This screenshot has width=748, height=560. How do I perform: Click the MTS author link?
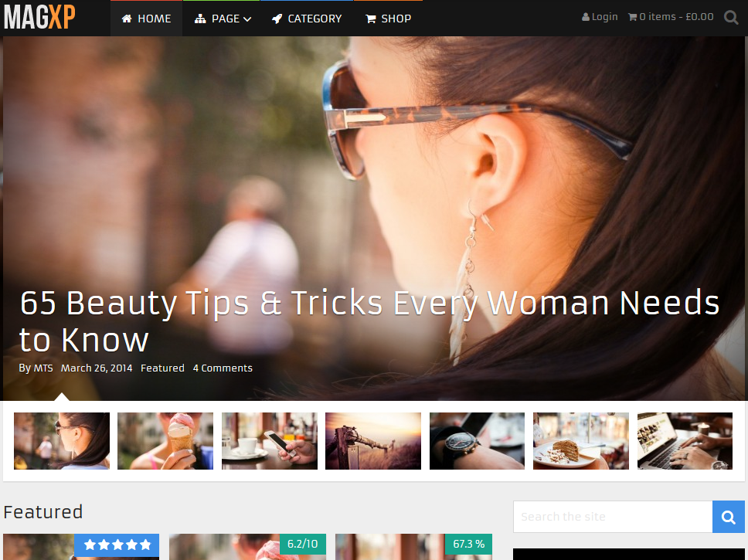pos(43,368)
